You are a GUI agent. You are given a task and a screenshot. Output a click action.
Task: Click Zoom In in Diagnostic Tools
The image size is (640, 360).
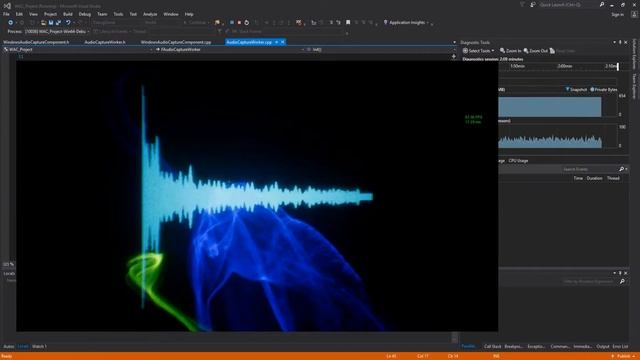pos(511,51)
